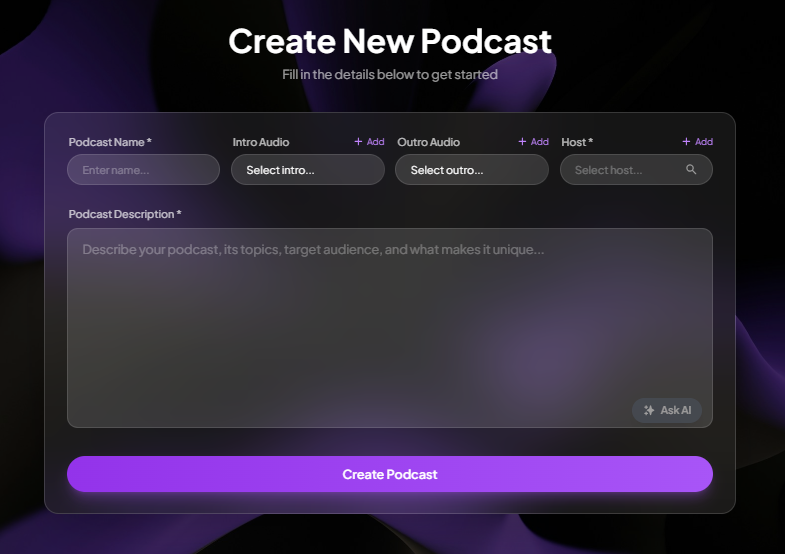The height and width of the screenshot is (554, 785).
Task: Click the Create New Podcast heading
Action: tap(389, 41)
